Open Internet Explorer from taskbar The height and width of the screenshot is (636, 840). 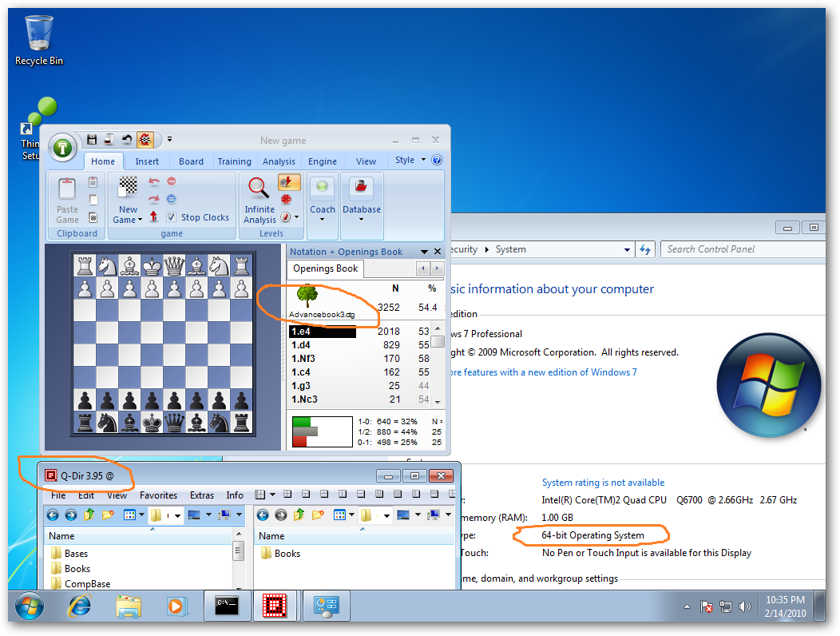[79, 606]
